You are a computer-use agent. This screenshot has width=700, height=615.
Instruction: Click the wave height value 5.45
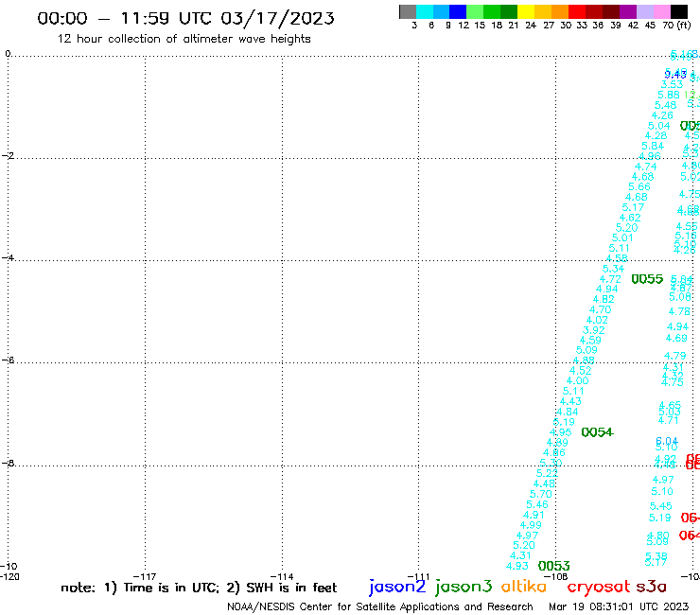[x=660, y=506]
